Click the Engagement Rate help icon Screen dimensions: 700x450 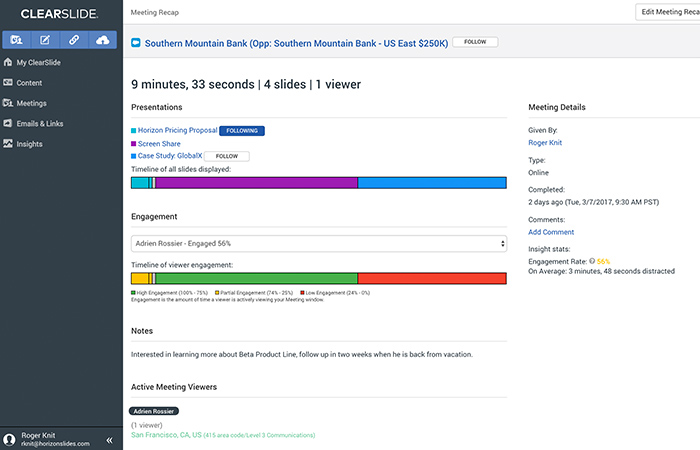[592, 261]
